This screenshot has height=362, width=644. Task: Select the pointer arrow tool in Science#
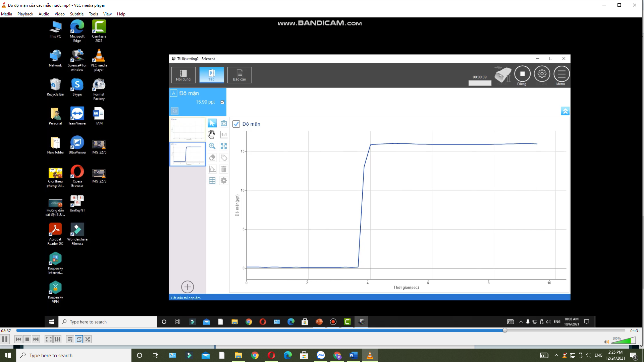click(212, 123)
